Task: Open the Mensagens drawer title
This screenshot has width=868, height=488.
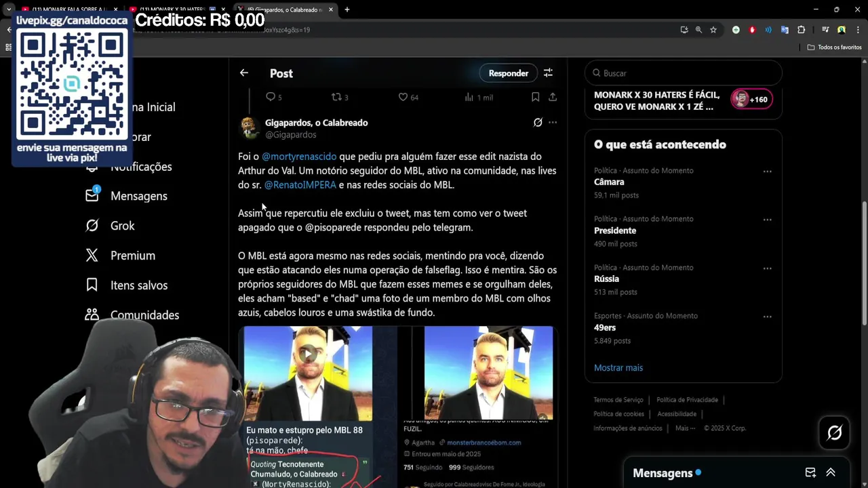Action: pos(663,473)
